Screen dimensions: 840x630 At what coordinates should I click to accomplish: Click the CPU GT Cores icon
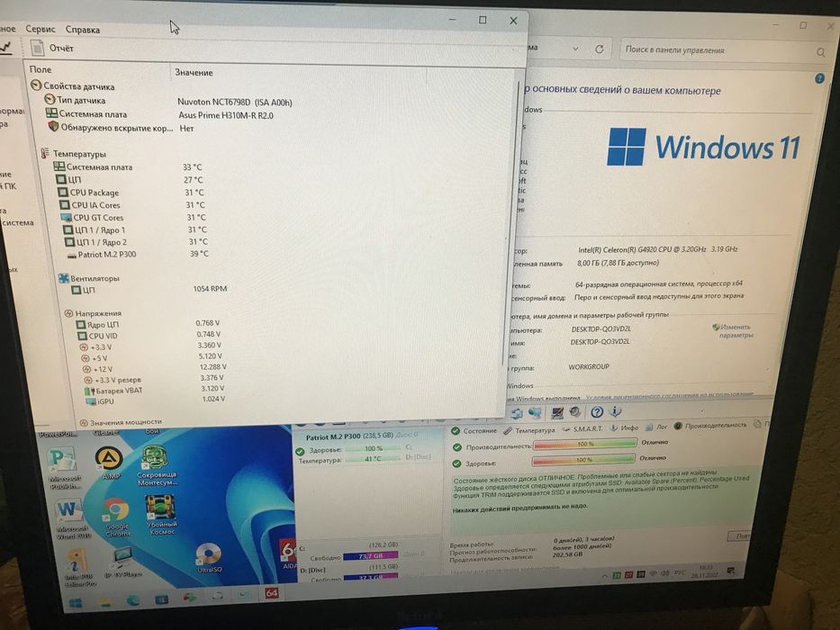67,218
